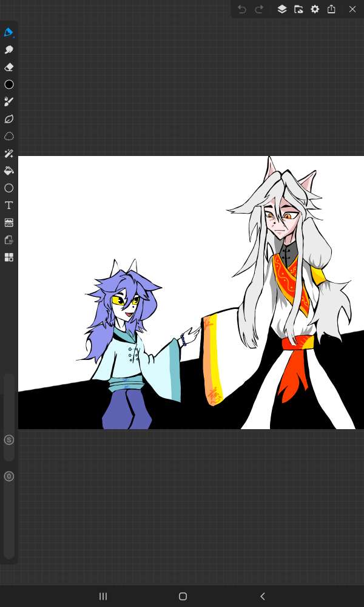The image size is (364, 607).
Task: Tap the Android back button
Action: (x=262, y=596)
